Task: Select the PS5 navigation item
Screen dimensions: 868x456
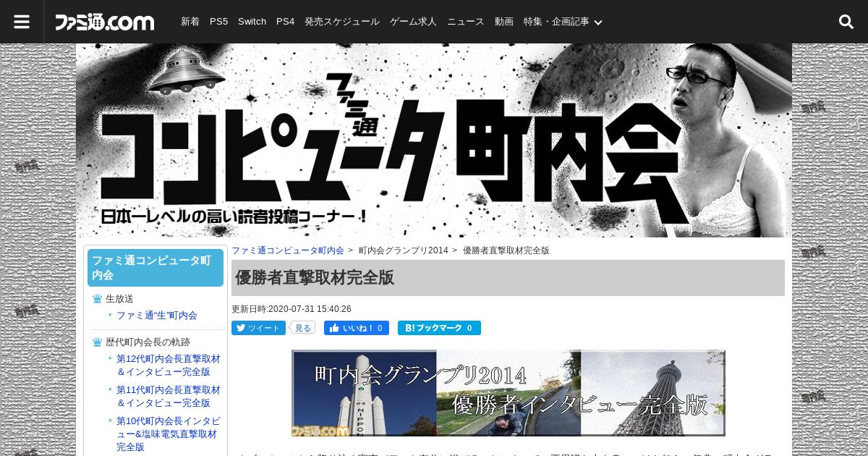Action: (218, 22)
